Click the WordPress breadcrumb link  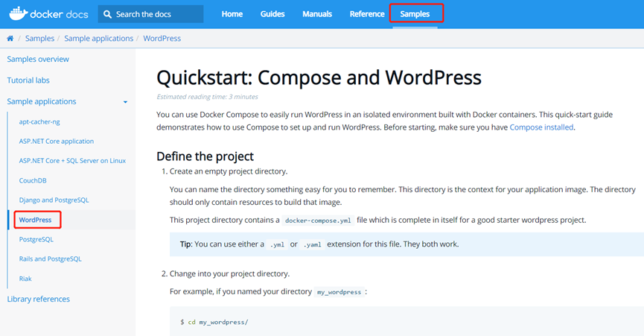pos(162,38)
